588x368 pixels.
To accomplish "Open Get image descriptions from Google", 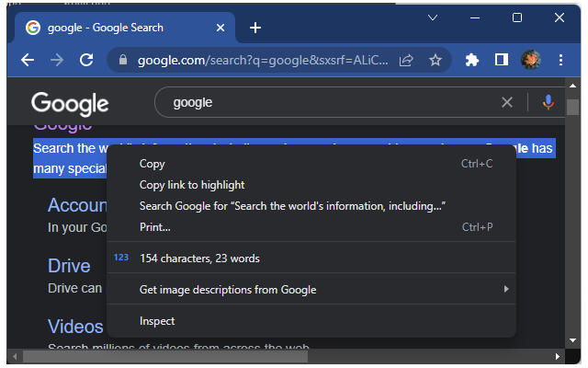I will pos(311,290).
